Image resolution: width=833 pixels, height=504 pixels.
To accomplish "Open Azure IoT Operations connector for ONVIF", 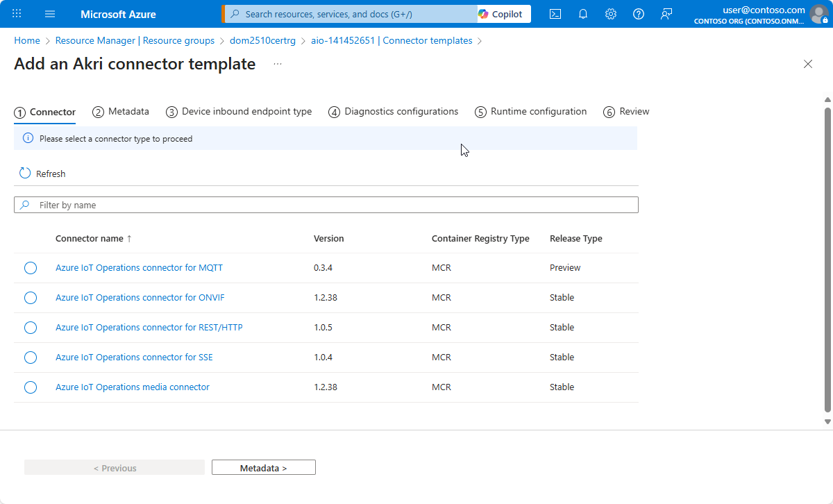I will (139, 297).
